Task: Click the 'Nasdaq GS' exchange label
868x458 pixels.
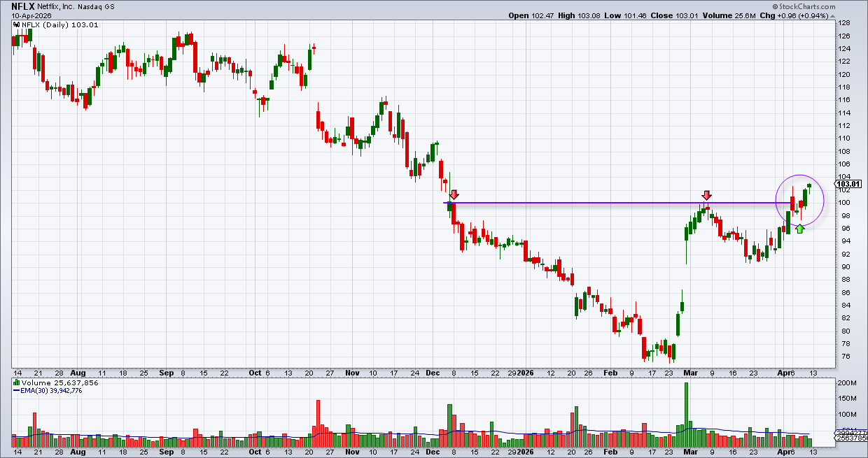Action: click(x=98, y=6)
